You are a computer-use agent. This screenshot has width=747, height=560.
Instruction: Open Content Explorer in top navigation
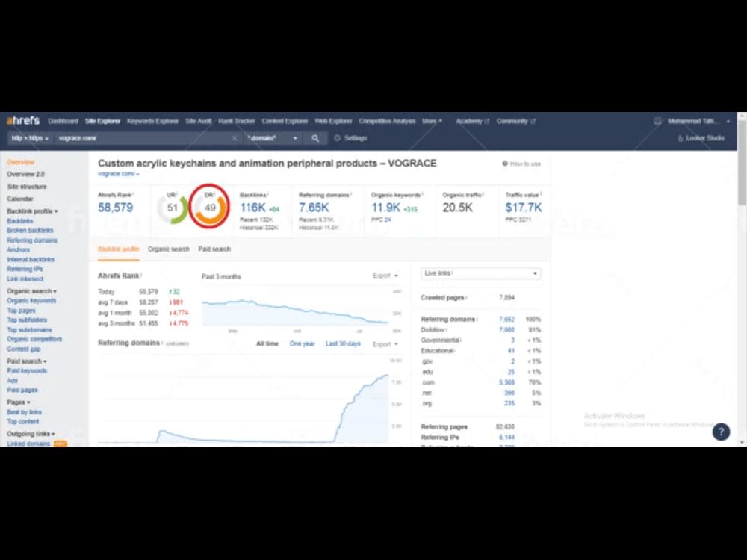(285, 121)
